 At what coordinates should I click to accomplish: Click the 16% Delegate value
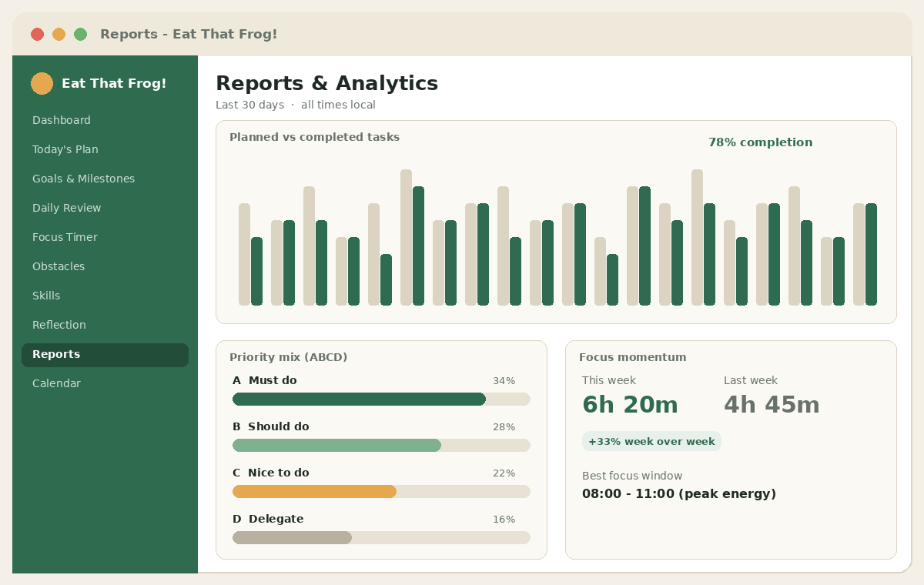[x=504, y=519]
